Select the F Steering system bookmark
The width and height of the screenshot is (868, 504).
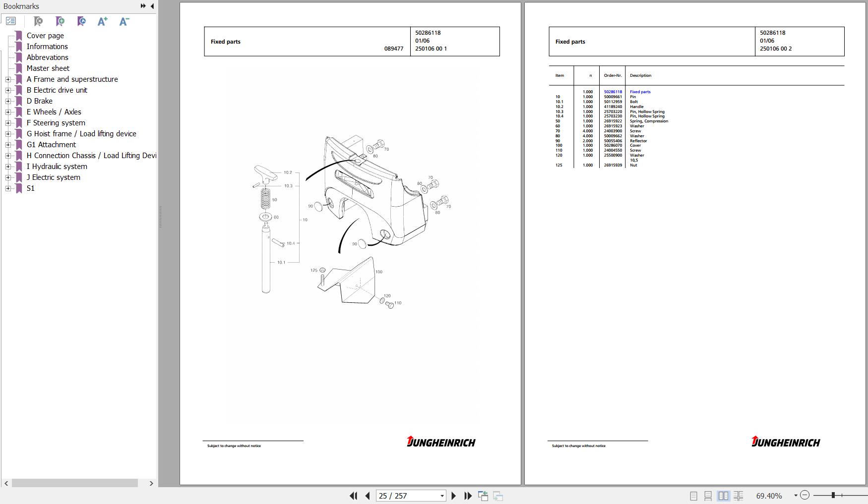(56, 123)
